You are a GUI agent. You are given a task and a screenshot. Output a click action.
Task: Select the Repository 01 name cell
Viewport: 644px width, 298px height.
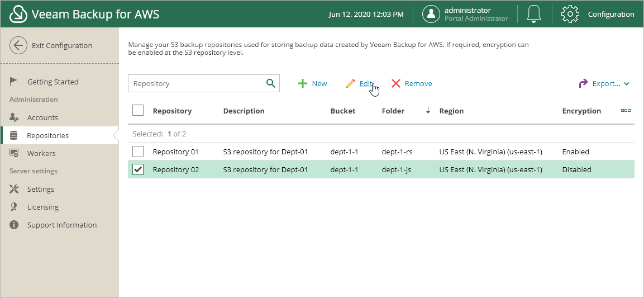(176, 152)
